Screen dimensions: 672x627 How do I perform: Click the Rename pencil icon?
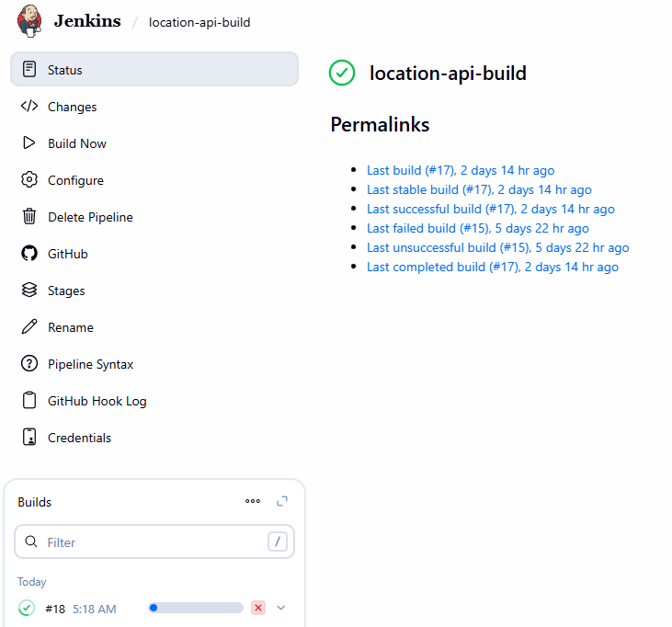coord(29,327)
